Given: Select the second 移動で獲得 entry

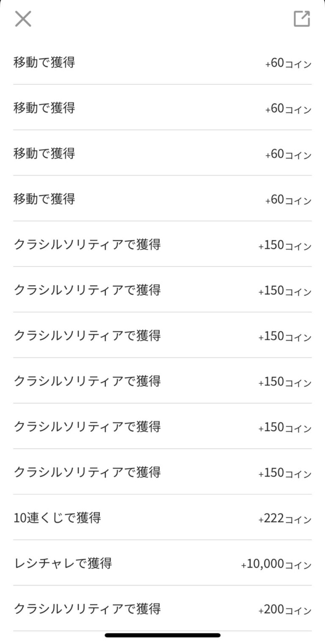Looking at the screenshot, I should point(44,108).
